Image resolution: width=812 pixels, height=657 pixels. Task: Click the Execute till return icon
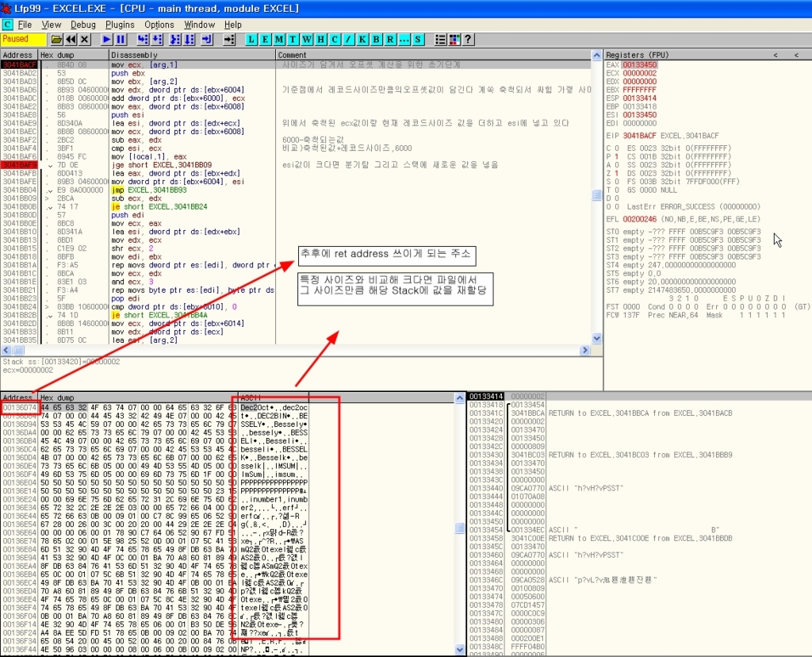[207, 40]
